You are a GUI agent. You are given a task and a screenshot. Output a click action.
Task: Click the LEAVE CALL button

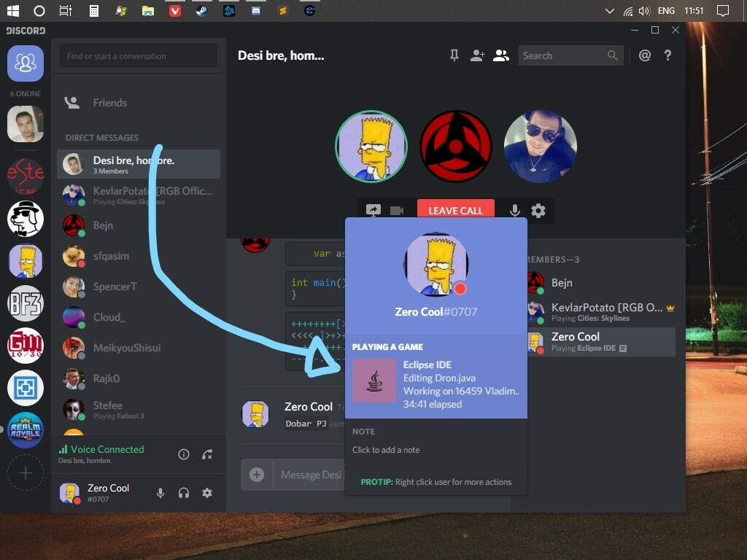pos(455,210)
